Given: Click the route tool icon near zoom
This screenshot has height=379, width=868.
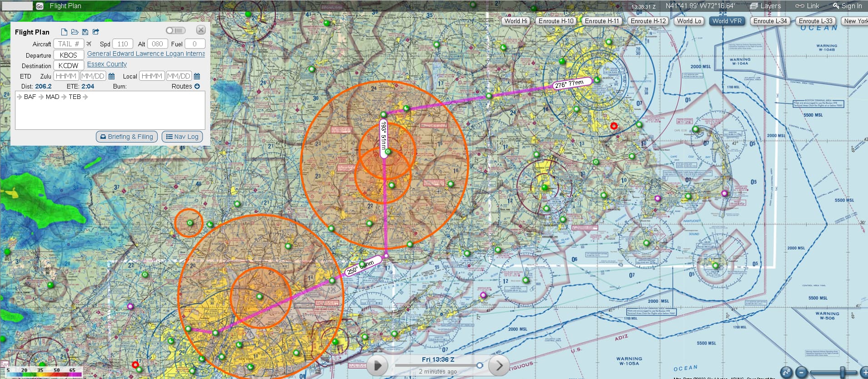Looking at the screenshot, I should 786,372.
